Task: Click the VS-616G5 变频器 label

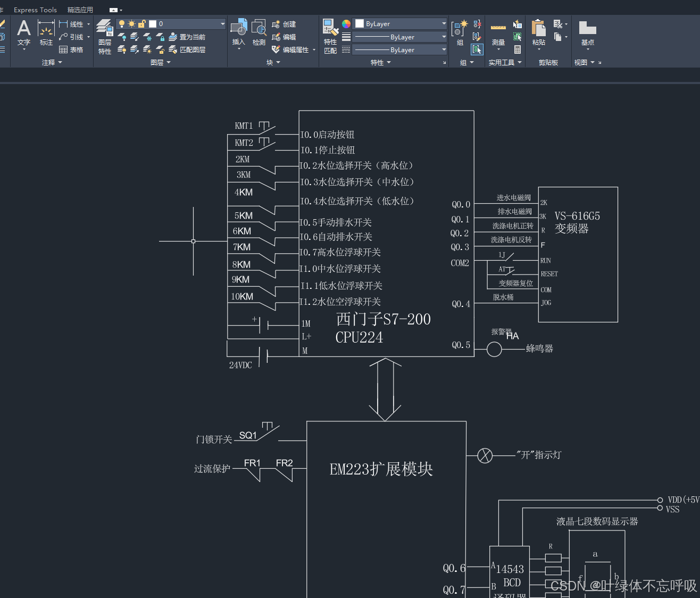Action: (577, 222)
